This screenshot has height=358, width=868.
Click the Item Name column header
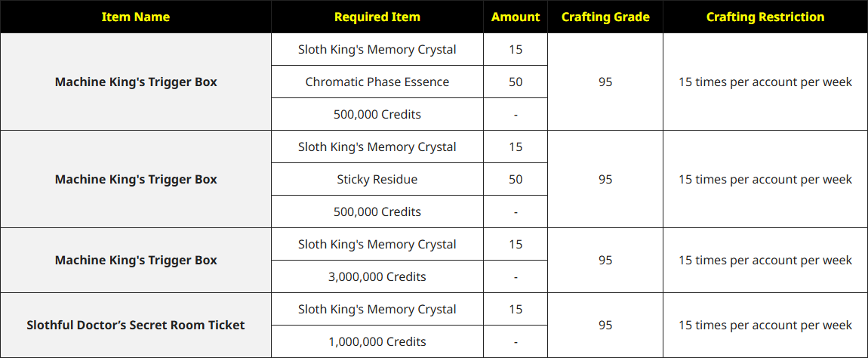[x=135, y=17]
